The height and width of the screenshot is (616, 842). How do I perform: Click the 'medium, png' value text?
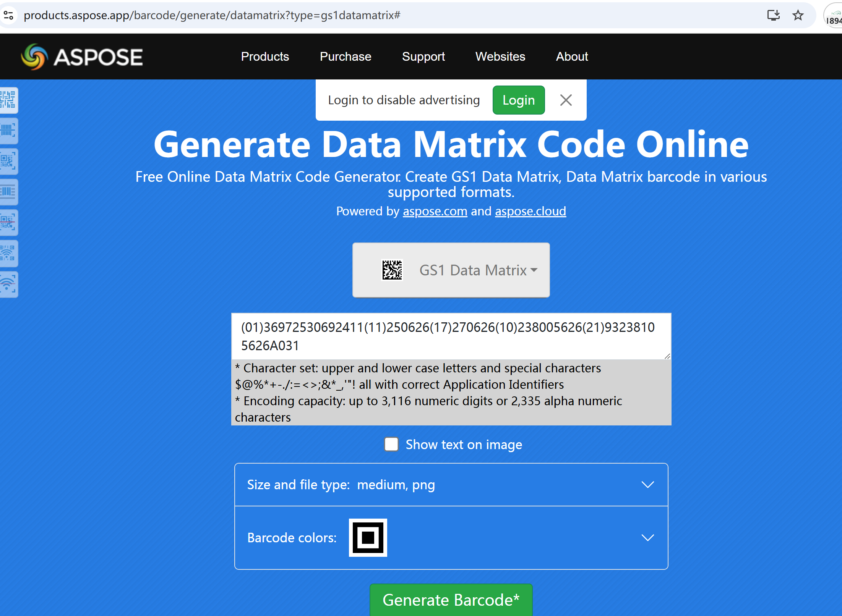click(x=396, y=485)
